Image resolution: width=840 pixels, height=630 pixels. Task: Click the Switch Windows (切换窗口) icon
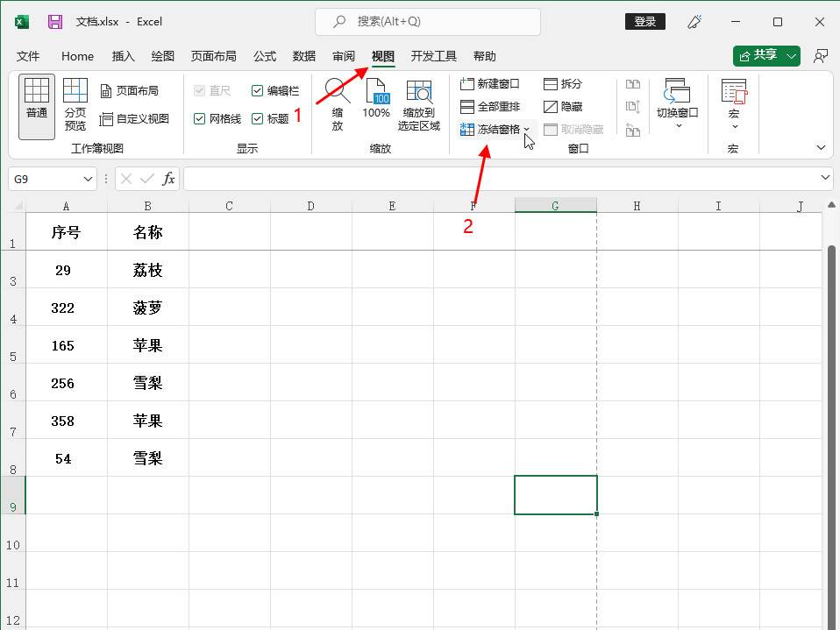[x=677, y=91]
